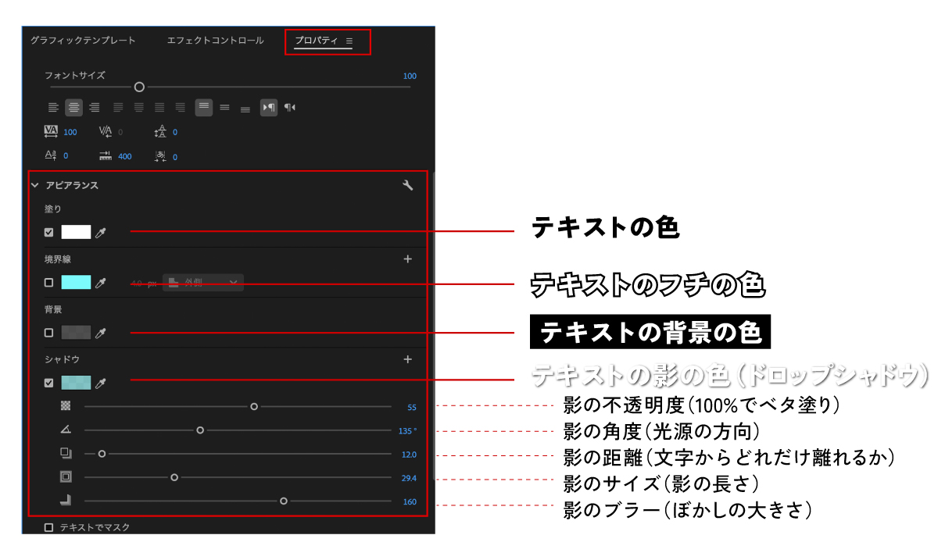The image size is (938, 560).
Task: Click the white fill color swatch
Action: [76, 232]
